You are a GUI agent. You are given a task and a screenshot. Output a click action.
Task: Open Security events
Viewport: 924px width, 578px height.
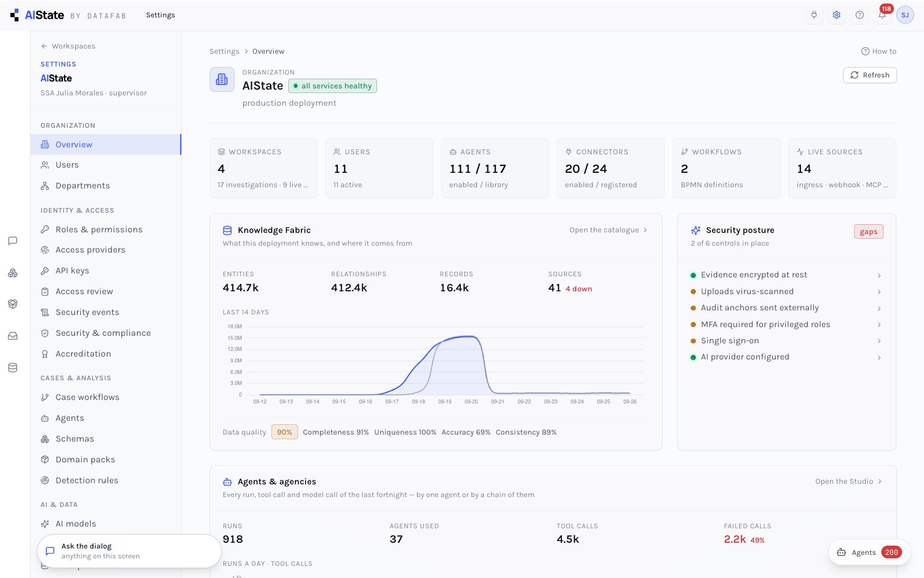pos(106,312)
